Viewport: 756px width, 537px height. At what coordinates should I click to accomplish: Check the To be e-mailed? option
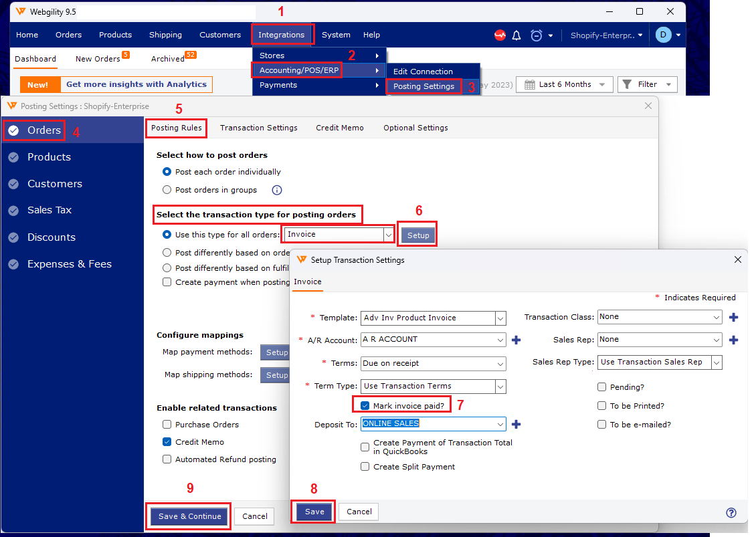coord(601,425)
